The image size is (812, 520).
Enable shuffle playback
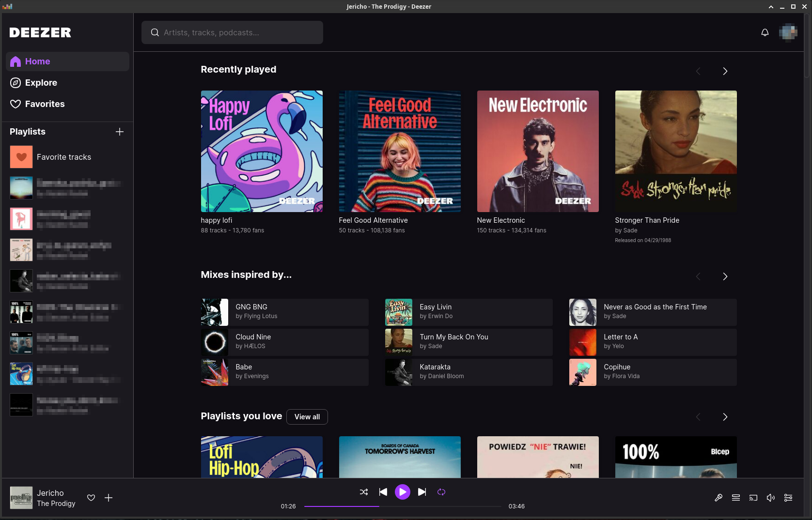point(364,492)
